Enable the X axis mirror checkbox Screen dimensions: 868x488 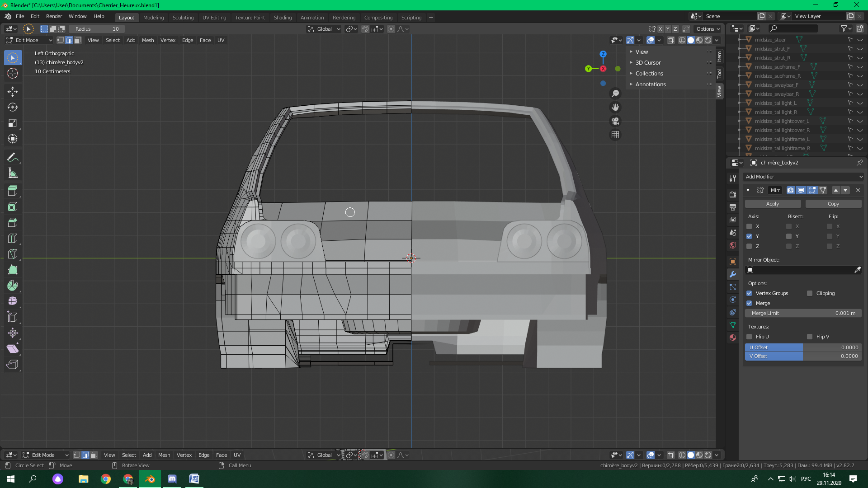pyautogui.click(x=749, y=226)
